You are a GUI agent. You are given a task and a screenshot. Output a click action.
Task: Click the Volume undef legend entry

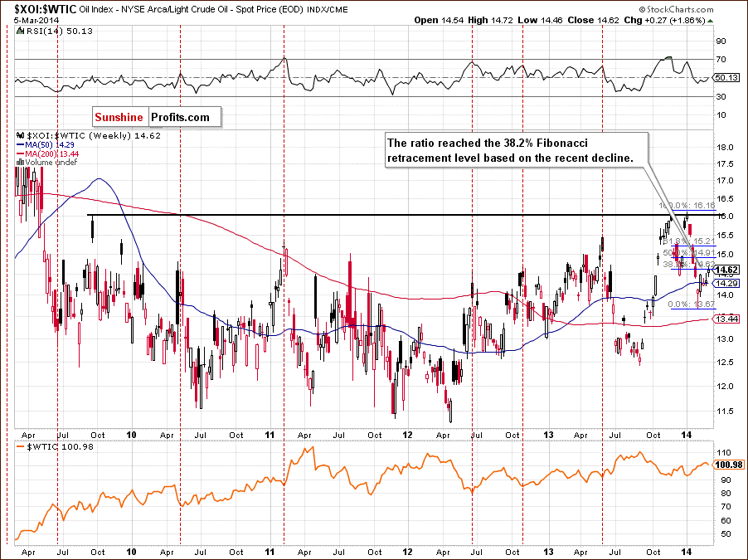pyautogui.click(x=51, y=163)
